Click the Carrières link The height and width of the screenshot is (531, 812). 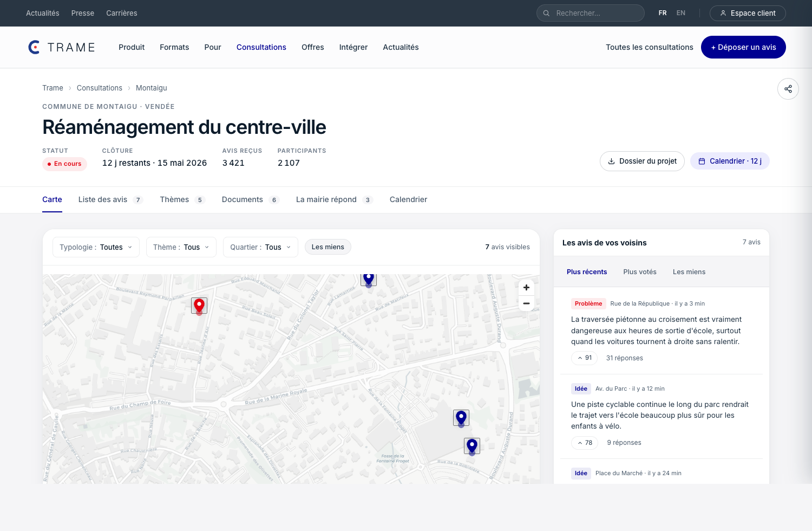122,13
